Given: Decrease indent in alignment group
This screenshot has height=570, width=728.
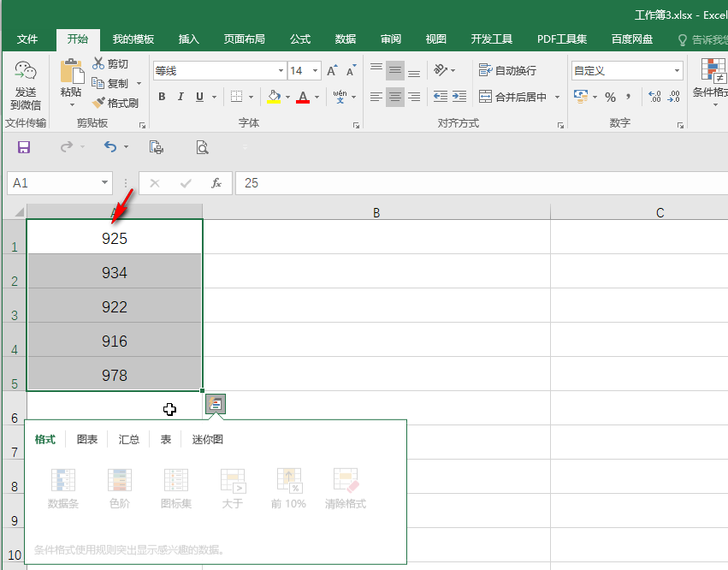Looking at the screenshot, I should (x=441, y=97).
